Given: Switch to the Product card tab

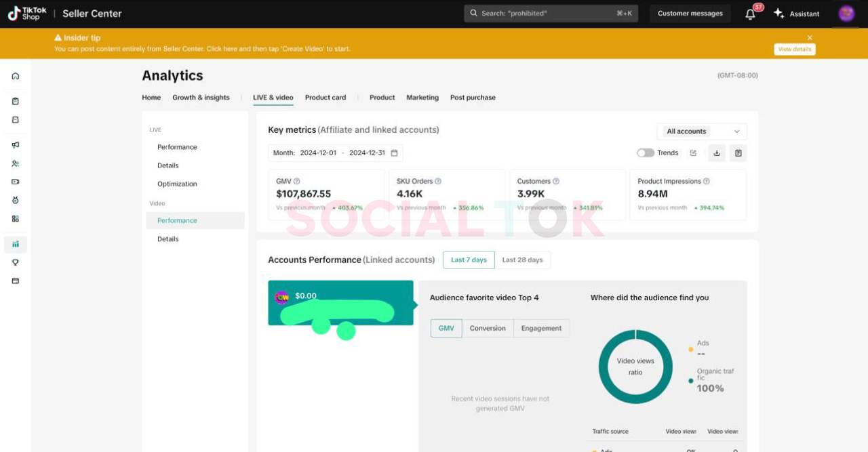Looking at the screenshot, I should 325,98.
